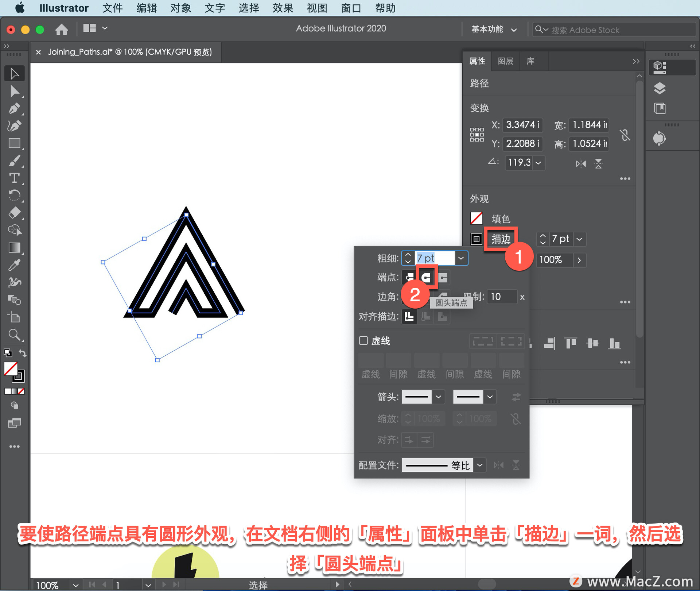700x591 pixels.
Task: Select align stroke to center option
Action: pos(409,316)
